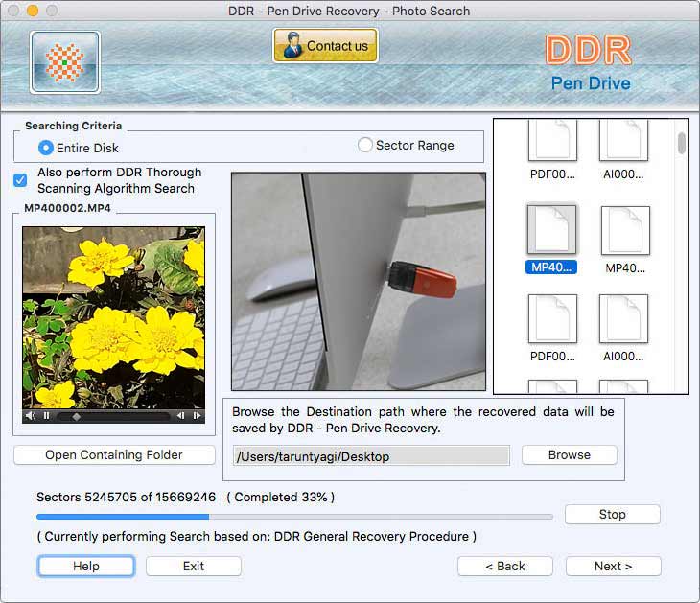Click the Sectors 5245705 of 15669246 text
This screenshot has height=603, width=700.
(126, 497)
